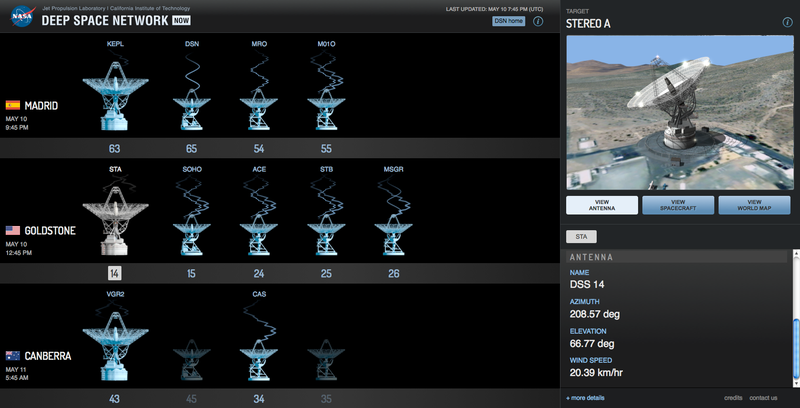800x408 pixels.
Task: Click the US flag beside Goldstone
Action: pos(13,231)
